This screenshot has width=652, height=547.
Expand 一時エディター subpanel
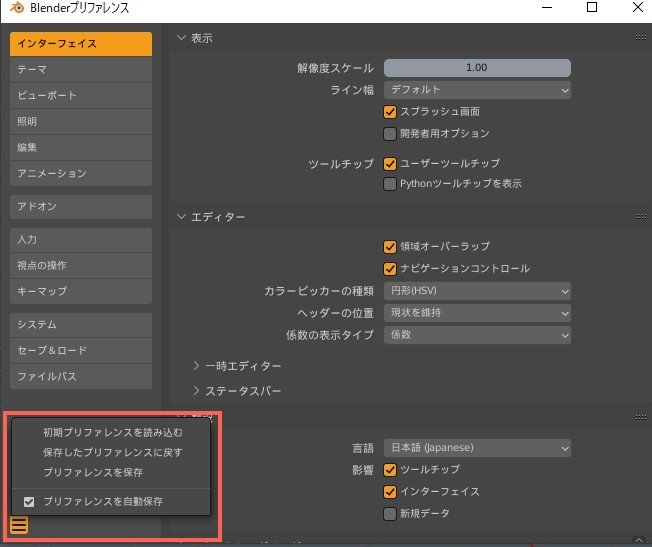[196, 366]
